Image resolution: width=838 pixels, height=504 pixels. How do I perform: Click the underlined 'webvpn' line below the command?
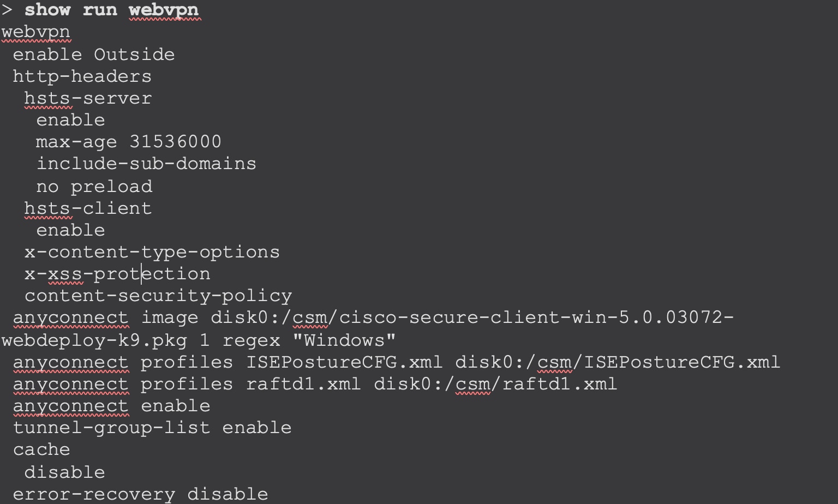(36, 32)
